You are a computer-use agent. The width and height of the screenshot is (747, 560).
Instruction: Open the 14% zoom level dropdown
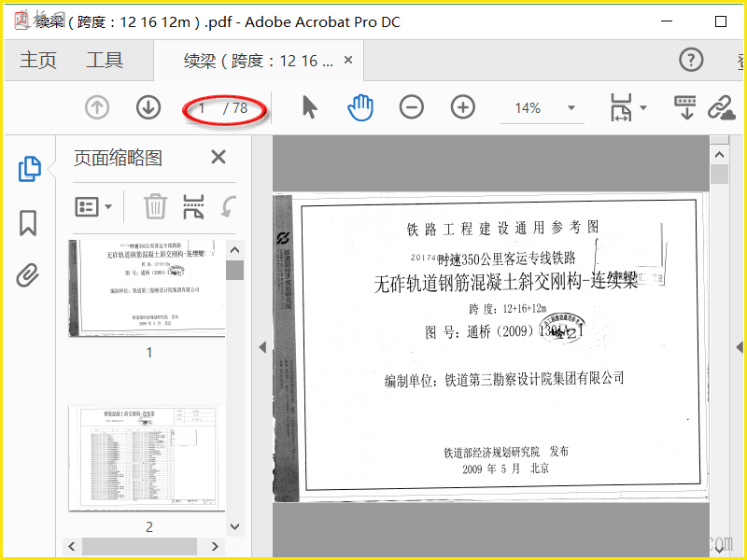click(571, 108)
